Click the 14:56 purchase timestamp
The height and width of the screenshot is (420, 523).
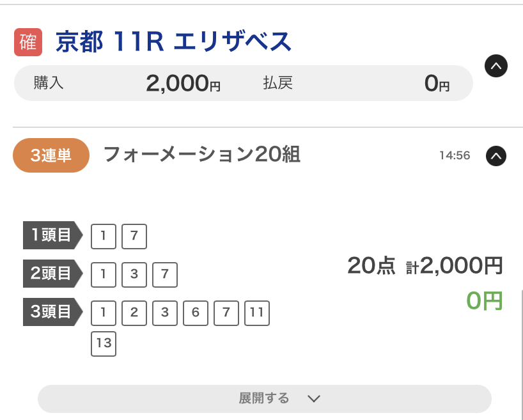click(x=455, y=155)
